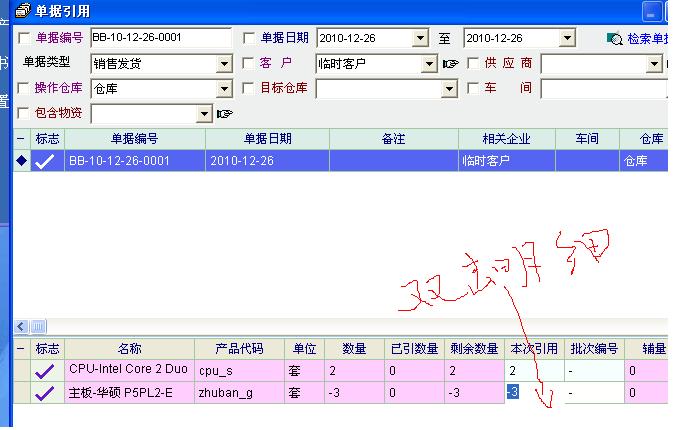682x430 pixels.
Task: Enable the 单据编号 checkbox
Action: (x=25, y=38)
